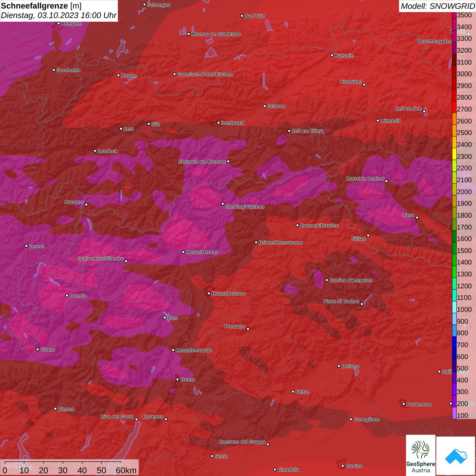
Task: Click the Cortina d'Ampezzo location dot
Action: coord(327,280)
